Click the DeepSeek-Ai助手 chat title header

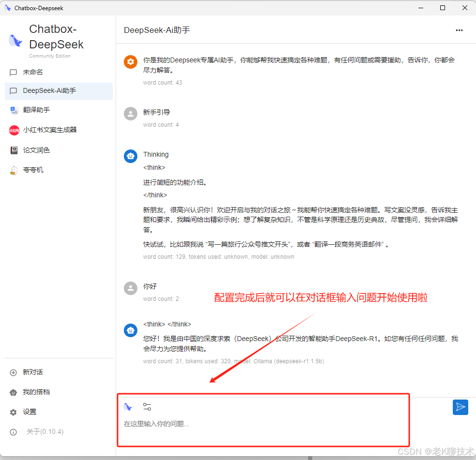click(157, 30)
